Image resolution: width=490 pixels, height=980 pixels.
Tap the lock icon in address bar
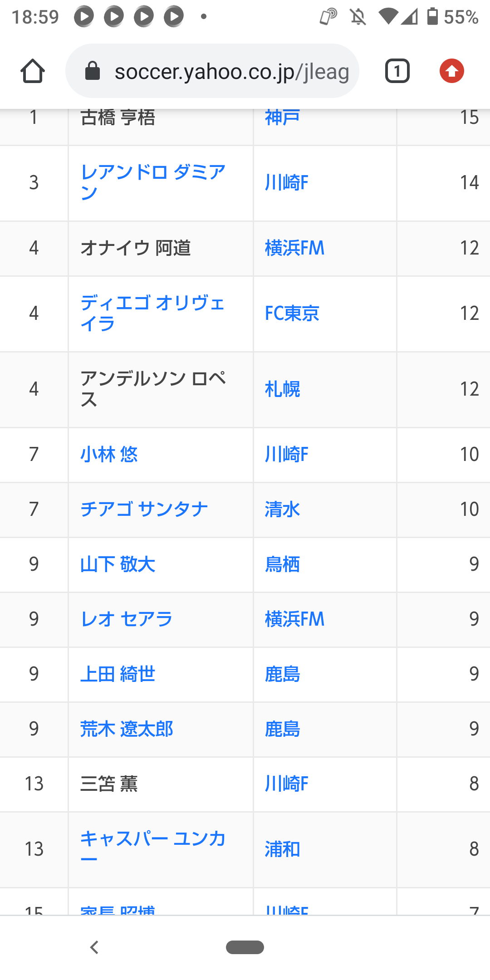[x=93, y=71]
